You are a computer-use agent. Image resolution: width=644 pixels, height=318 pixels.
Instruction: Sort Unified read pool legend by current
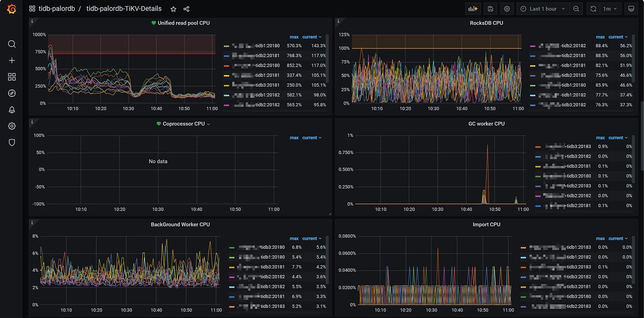[x=312, y=37]
